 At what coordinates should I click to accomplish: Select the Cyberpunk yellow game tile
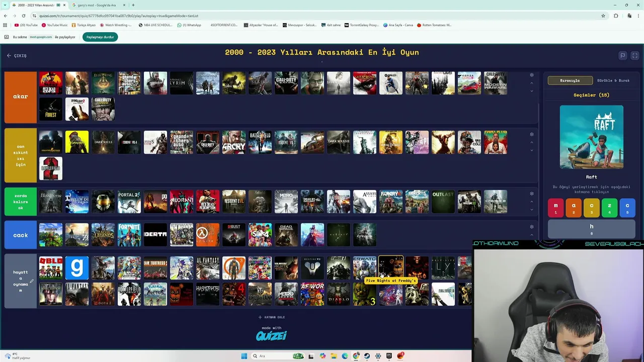point(77,142)
